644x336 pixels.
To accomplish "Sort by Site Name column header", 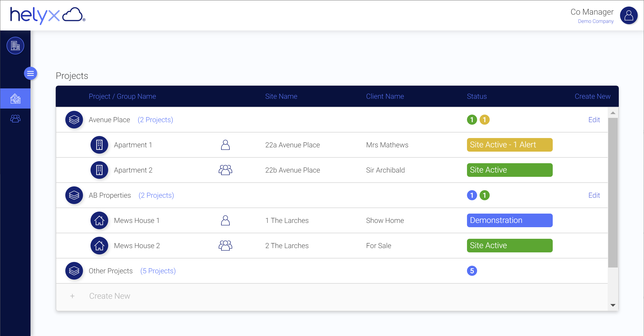I will click(281, 96).
